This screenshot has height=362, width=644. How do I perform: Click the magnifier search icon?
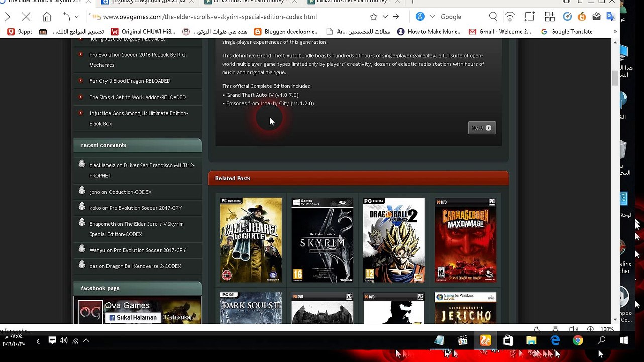[493, 17]
